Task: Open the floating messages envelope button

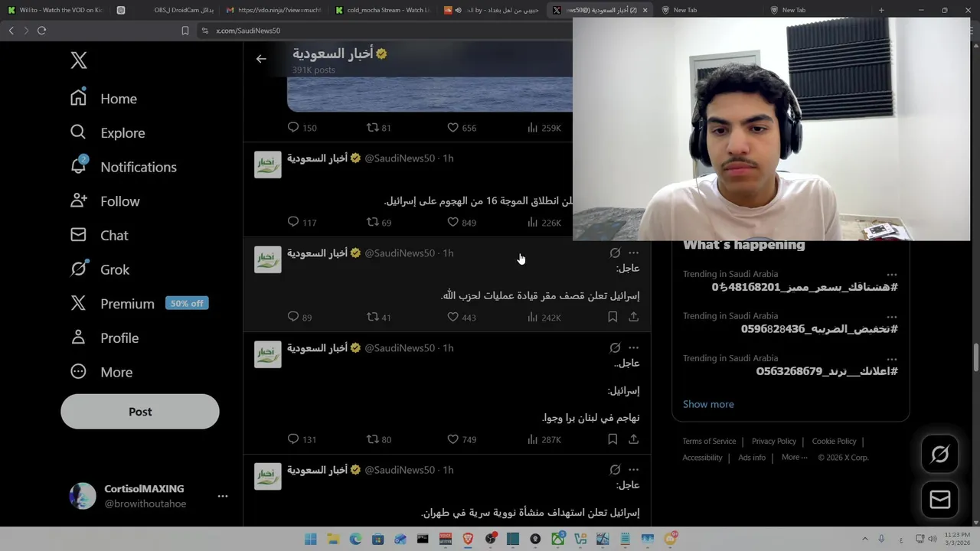Action: pyautogui.click(x=940, y=500)
